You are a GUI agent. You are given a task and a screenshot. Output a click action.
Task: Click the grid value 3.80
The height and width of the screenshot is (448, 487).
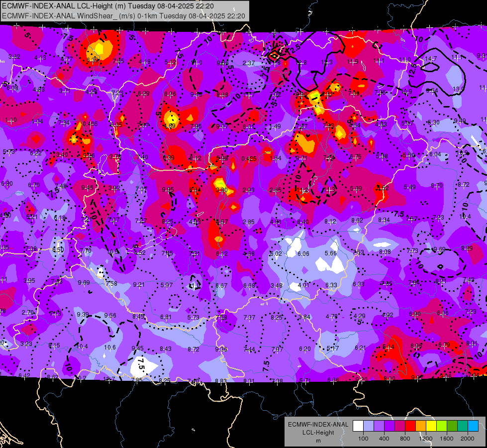[222, 190]
